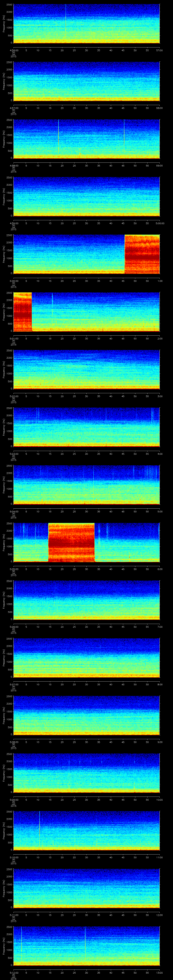Click the 4:57:00 start time label

(13, 108)
